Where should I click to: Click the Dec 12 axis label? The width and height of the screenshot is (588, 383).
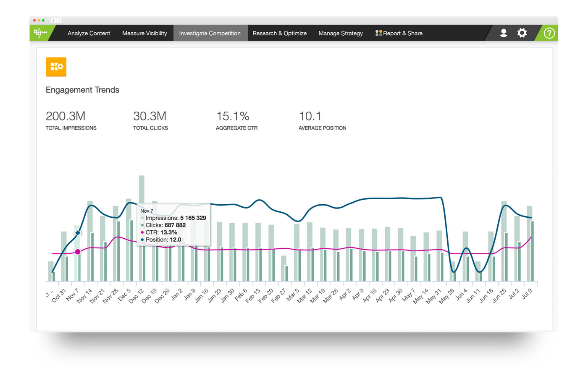[x=136, y=295]
